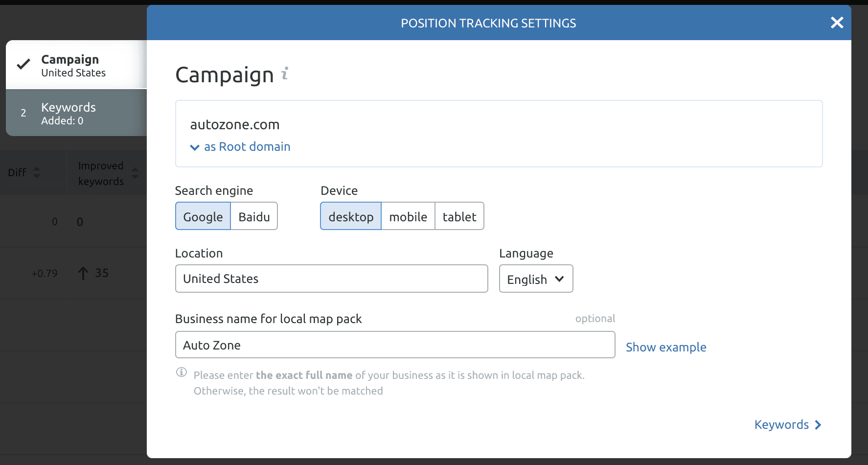Click the Auto Zone business name field

394,345
